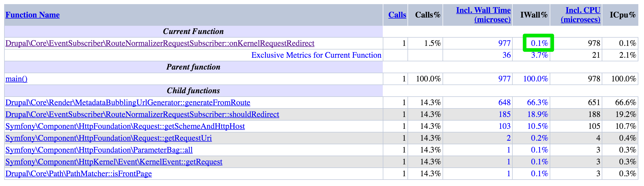Click IWall% 0.1% in the ParameterBag::all row
The height and width of the screenshot is (186, 644).
pos(539,150)
